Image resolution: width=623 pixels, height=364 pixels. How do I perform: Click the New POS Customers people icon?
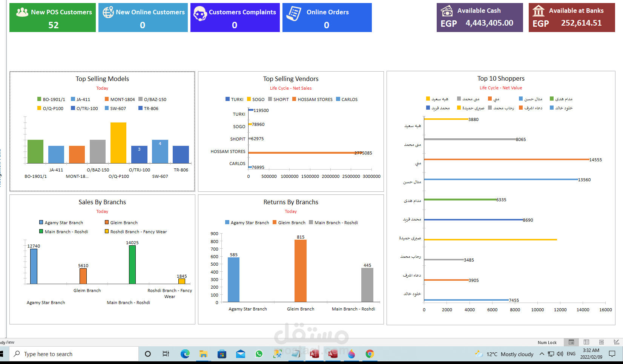coord(22,12)
